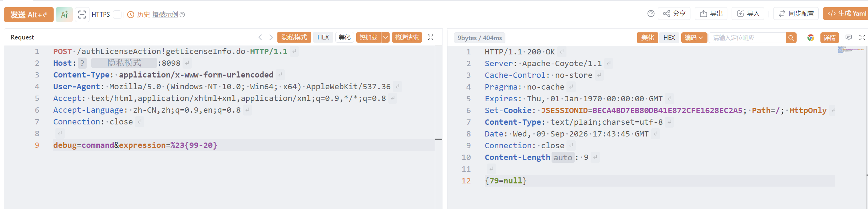Expand the Request panel fullscreen
Screen dimensions: 868x209
430,37
